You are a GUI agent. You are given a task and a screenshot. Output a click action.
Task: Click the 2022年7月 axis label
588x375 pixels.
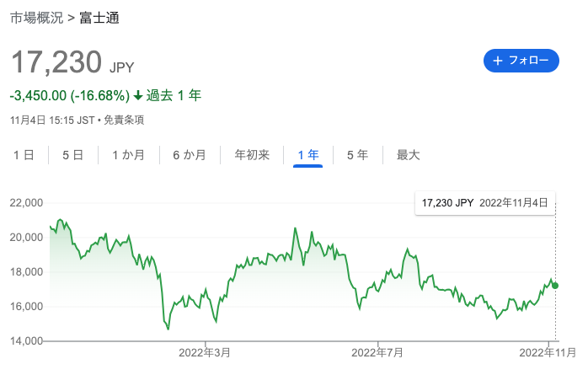coord(377,352)
